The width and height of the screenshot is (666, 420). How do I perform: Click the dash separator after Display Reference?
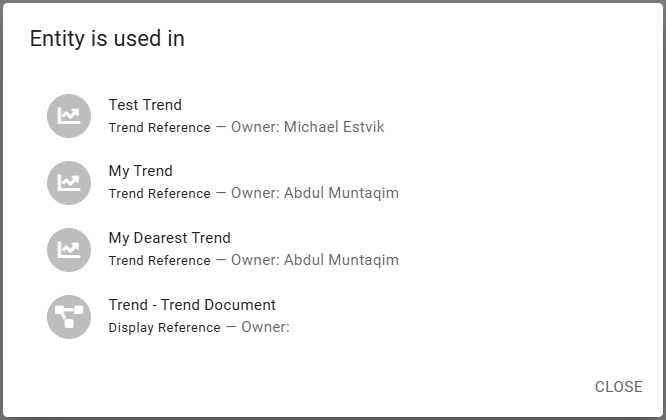click(x=231, y=327)
